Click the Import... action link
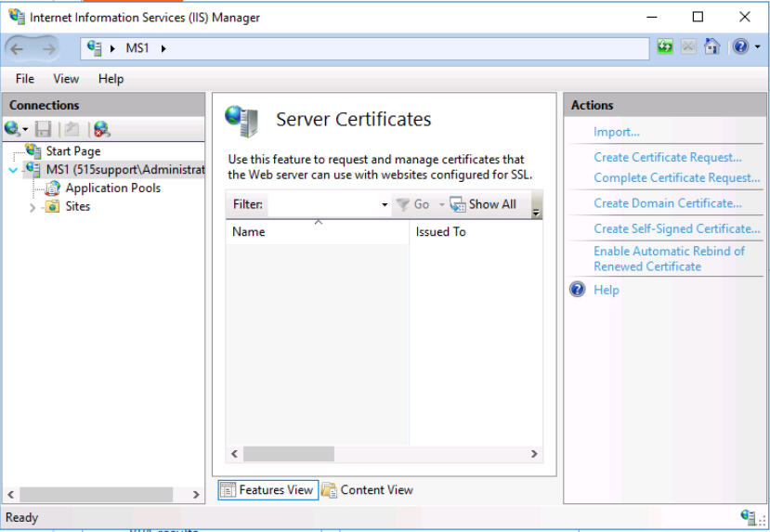 coord(617,132)
